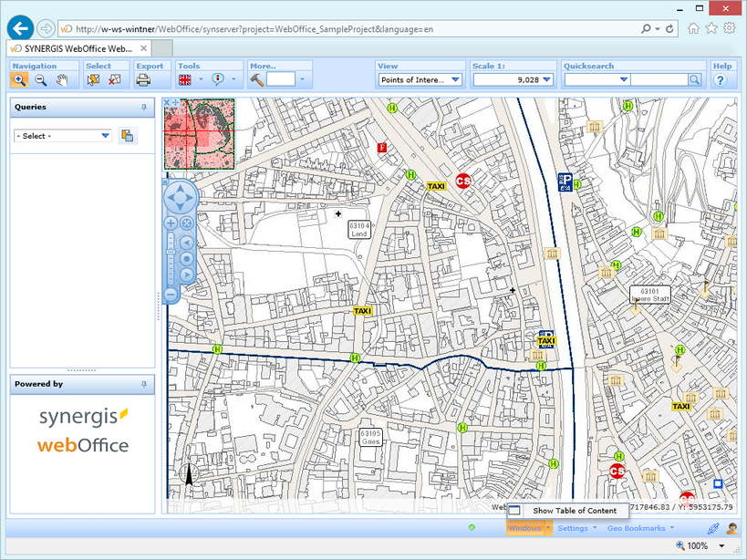Open the Help question mark

(x=721, y=80)
